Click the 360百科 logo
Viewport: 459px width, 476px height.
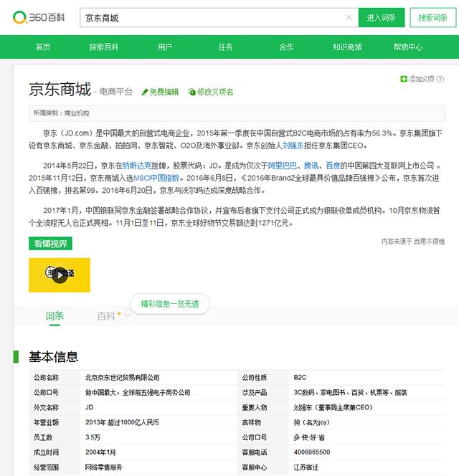[39, 17]
